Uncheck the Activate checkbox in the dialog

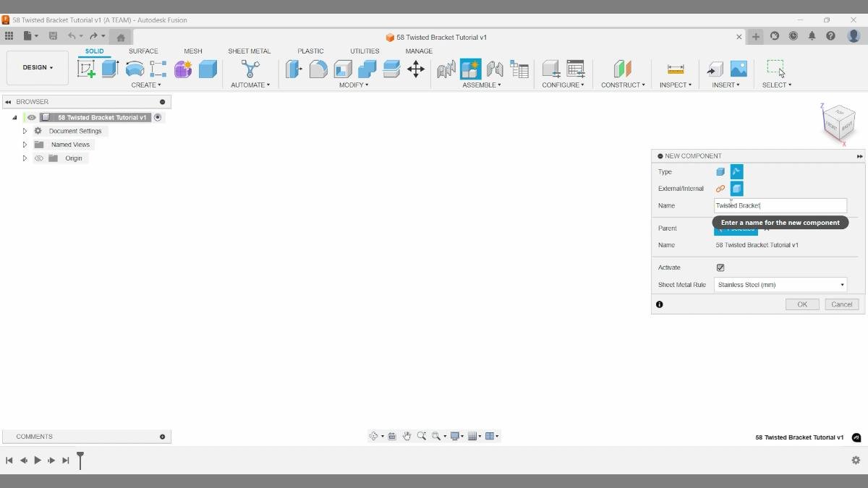coord(720,267)
